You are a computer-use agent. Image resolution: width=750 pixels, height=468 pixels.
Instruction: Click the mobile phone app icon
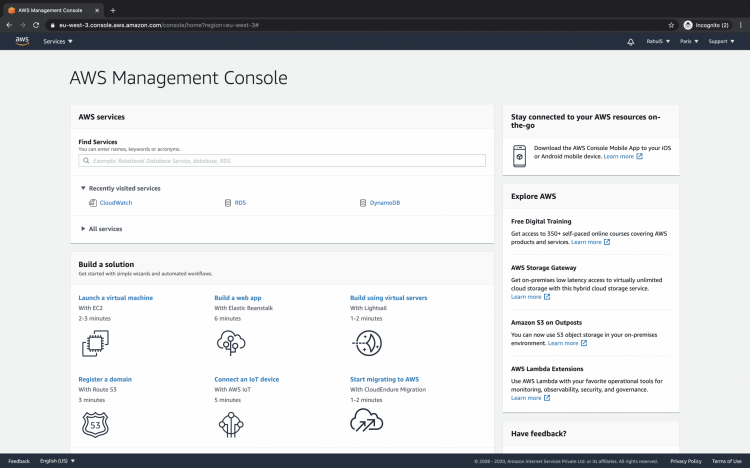pos(519,156)
